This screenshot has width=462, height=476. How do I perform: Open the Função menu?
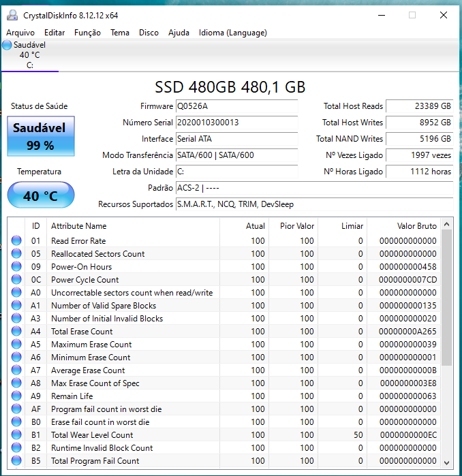click(87, 33)
